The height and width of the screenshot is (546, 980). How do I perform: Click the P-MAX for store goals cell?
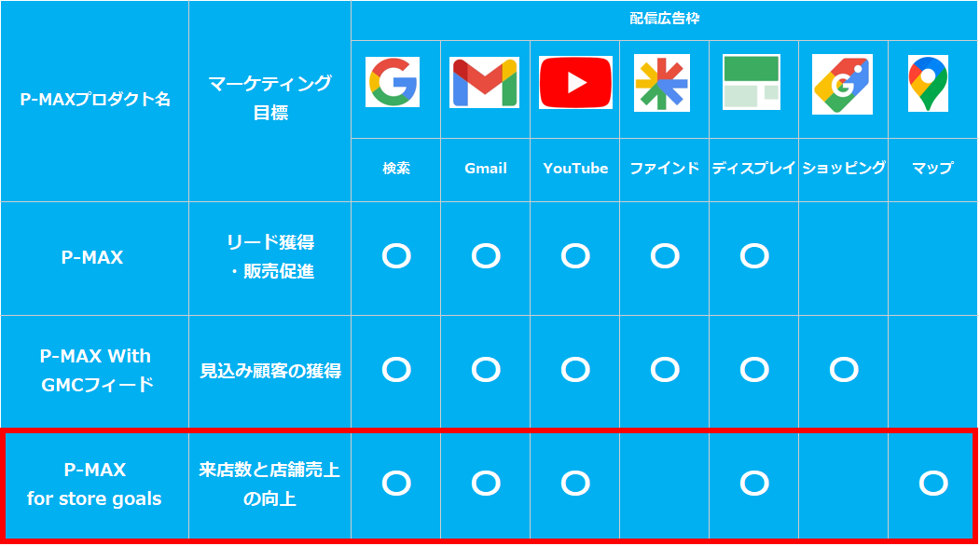tap(94, 484)
